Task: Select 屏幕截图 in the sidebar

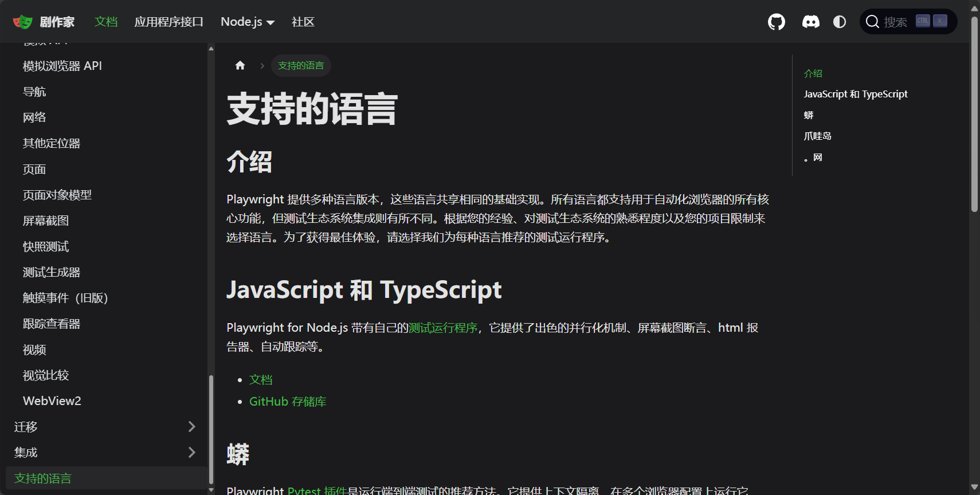Action: (46, 221)
